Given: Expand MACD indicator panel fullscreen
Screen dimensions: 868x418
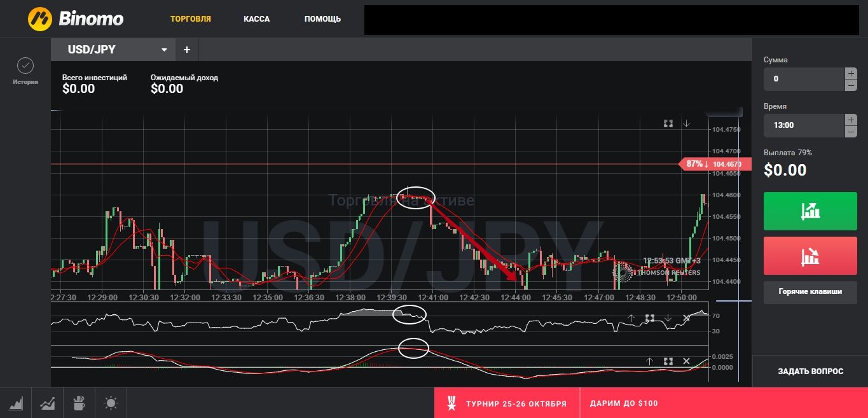Looking at the screenshot, I should point(668,361).
